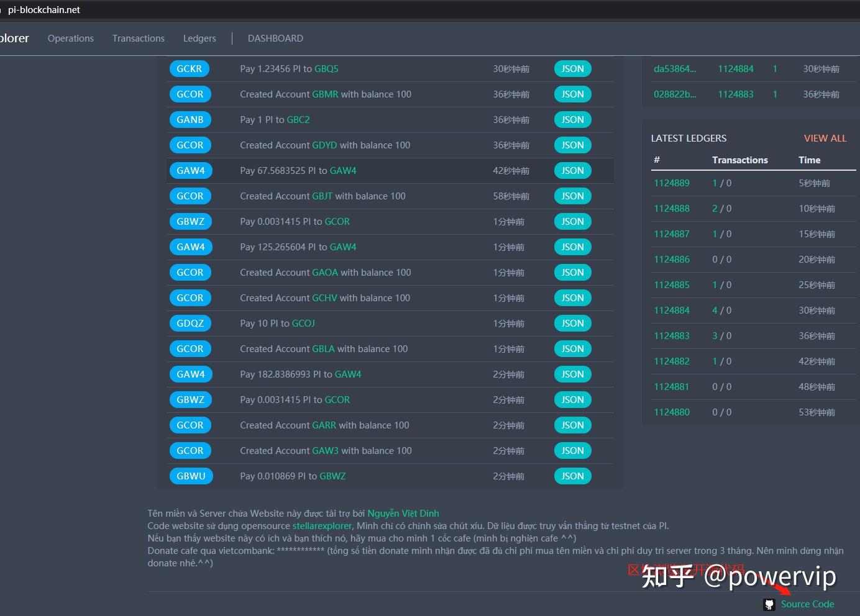
Task: Click the GitHub icon beside Source Code
Action: click(769, 604)
